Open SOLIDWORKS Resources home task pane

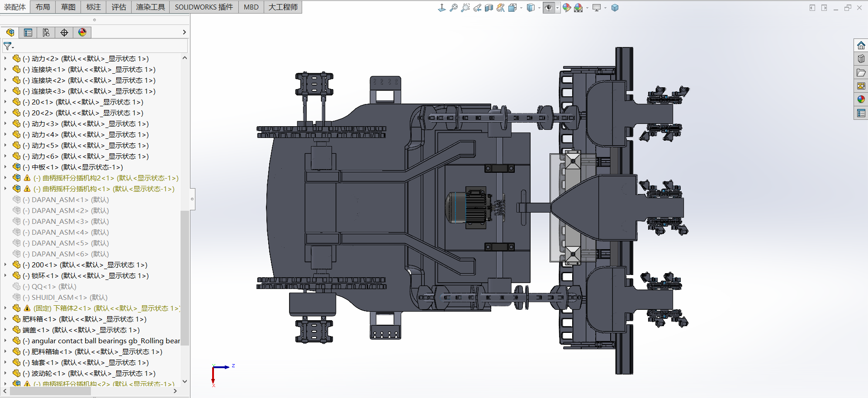click(861, 45)
